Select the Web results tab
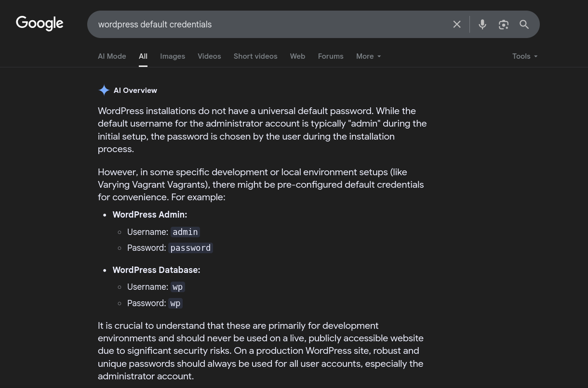The height and width of the screenshot is (388, 588). [297, 56]
